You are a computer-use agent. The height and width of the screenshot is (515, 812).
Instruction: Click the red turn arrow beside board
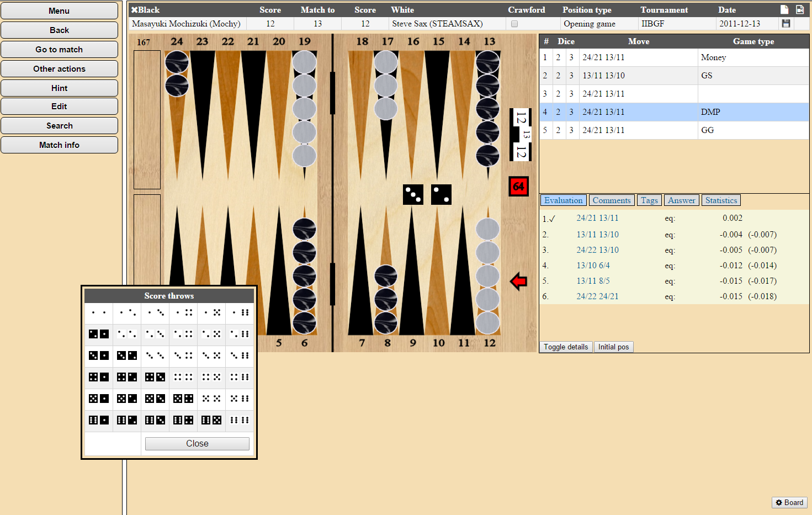click(x=518, y=282)
